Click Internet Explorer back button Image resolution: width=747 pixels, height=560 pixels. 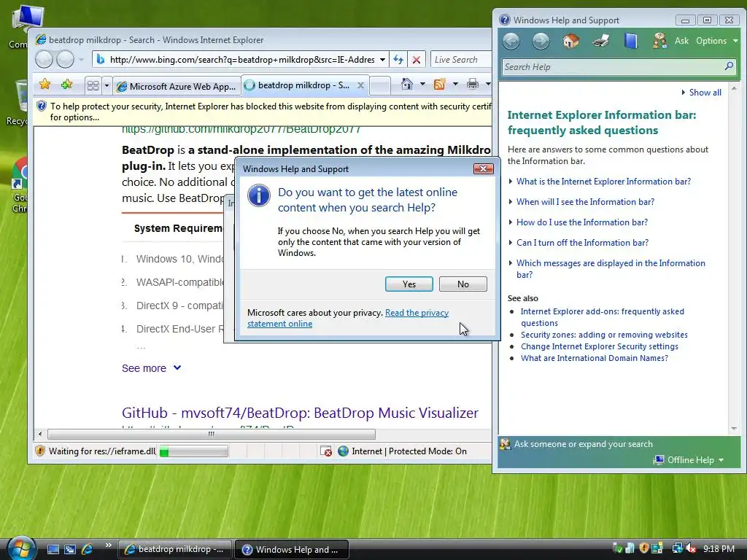click(44, 60)
